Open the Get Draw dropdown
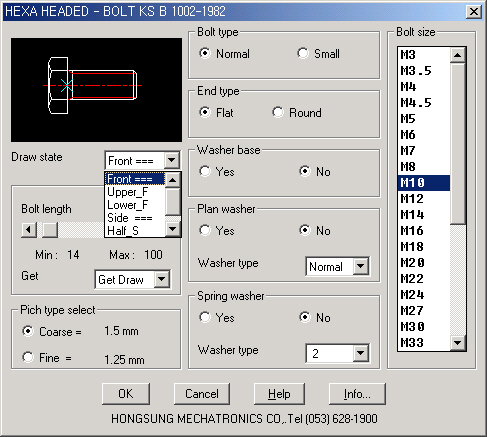 162,279
